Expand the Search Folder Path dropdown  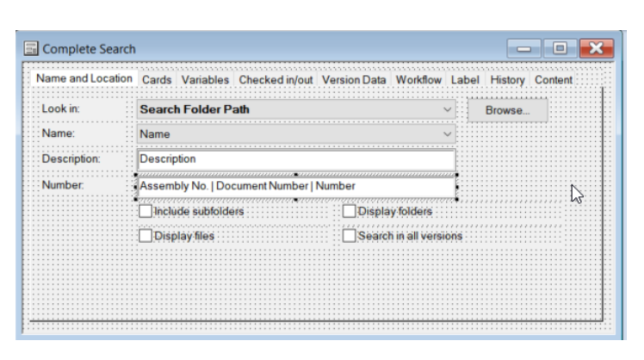pos(448,110)
